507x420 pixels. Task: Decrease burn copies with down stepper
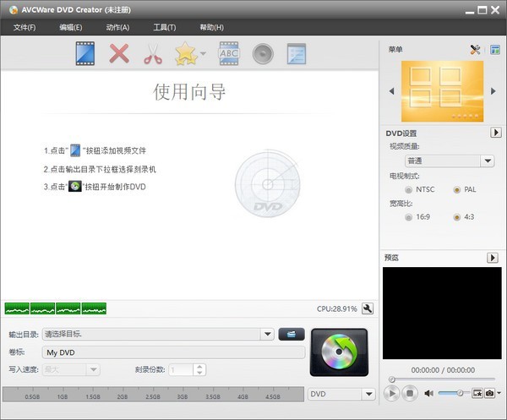click(x=199, y=373)
